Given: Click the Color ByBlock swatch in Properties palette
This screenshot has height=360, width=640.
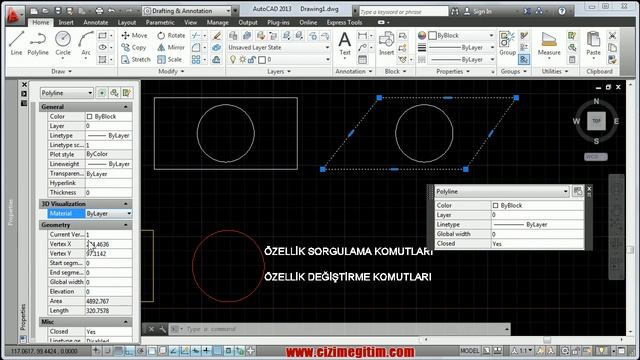Looking at the screenshot, I should [x=89, y=116].
